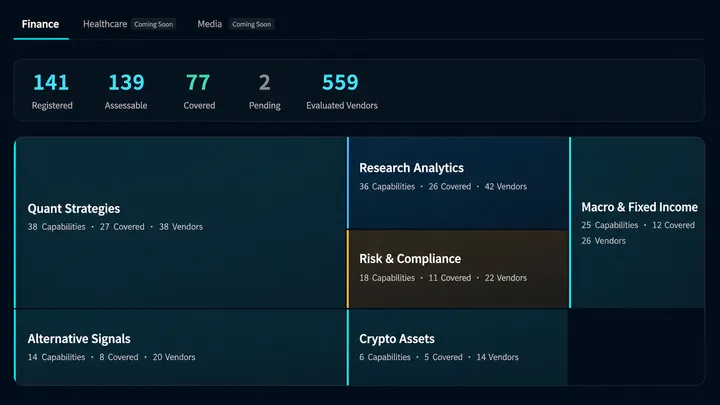The width and height of the screenshot is (720, 405).
Task: Open the Crypto Assets tile
Action: (458, 347)
